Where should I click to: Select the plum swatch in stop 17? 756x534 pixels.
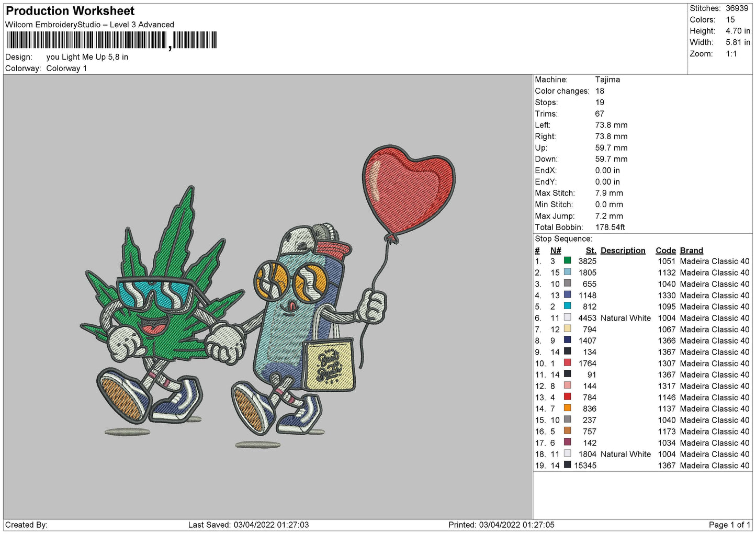567,442
